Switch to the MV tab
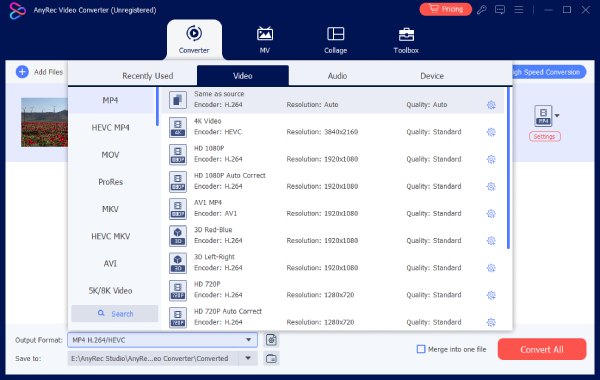This screenshot has height=380, width=600. tap(265, 40)
